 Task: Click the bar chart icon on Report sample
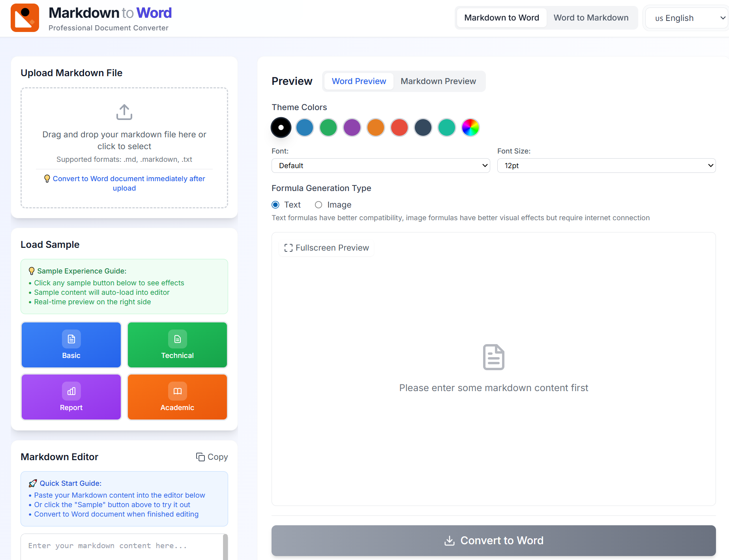(x=71, y=391)
